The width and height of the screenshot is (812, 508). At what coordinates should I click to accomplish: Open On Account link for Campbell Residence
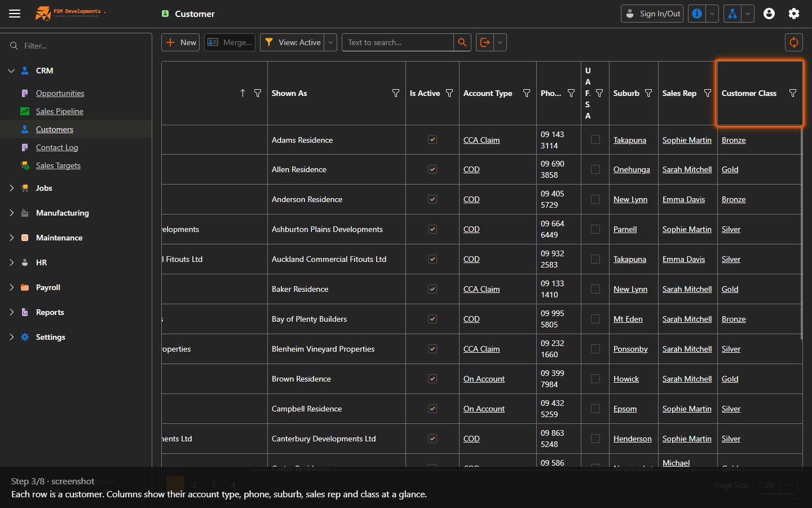point(484,409)
